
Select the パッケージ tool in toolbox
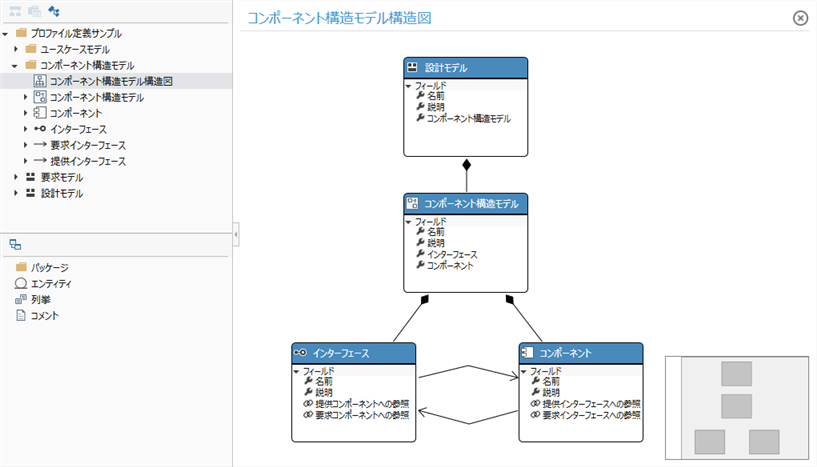(x=49, y=267)
